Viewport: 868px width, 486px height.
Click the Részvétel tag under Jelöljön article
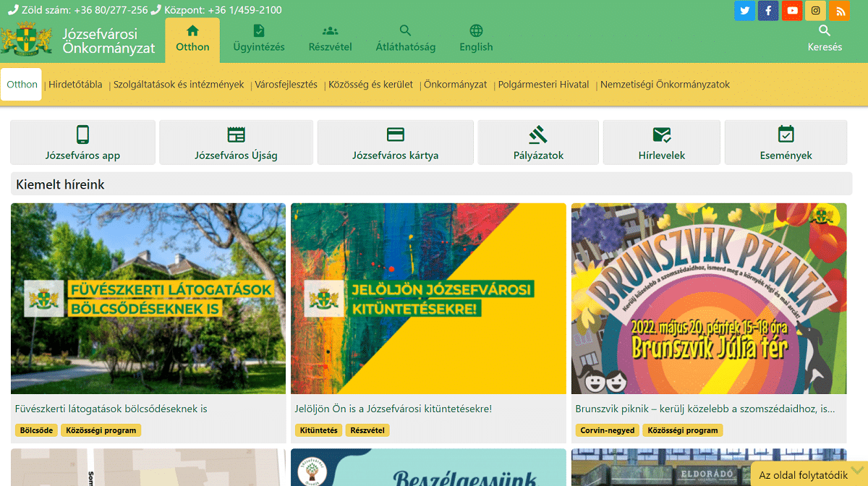tap(367, 430)
